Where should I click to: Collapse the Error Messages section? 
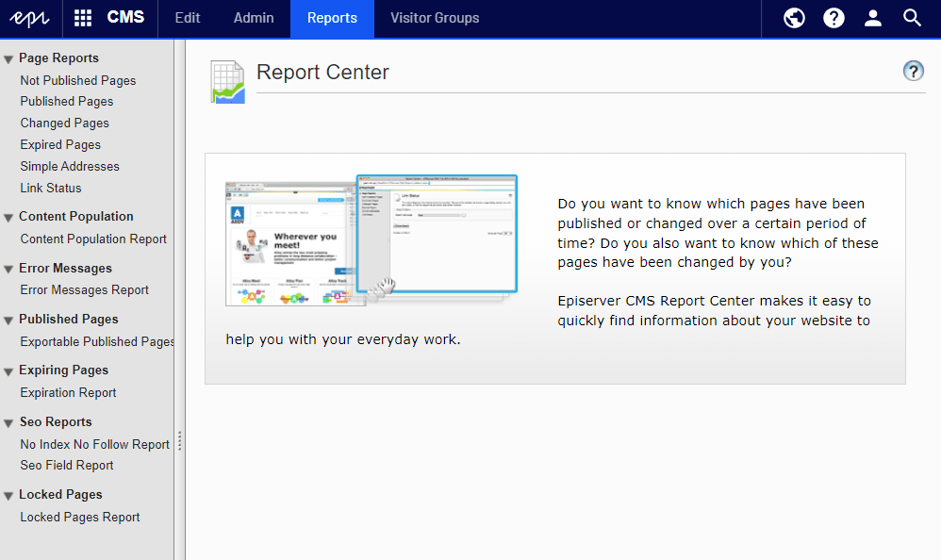click(8, 270)
